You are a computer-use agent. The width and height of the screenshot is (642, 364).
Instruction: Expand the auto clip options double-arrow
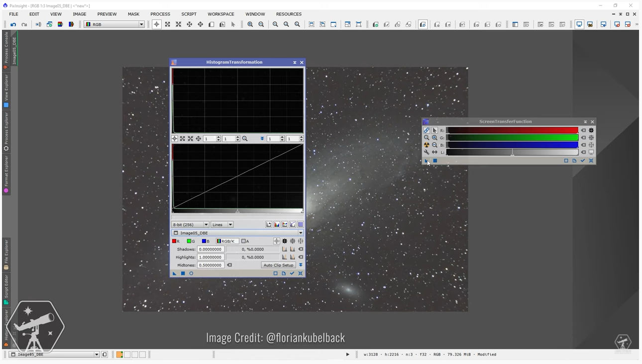[301, 265]
